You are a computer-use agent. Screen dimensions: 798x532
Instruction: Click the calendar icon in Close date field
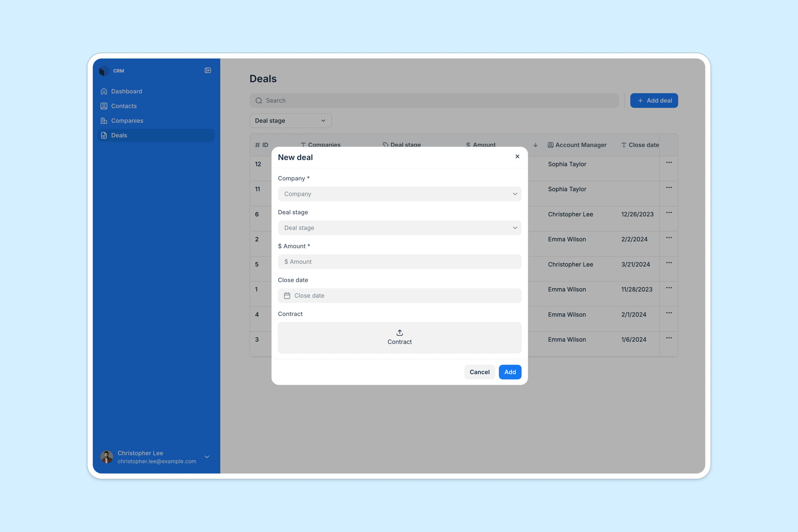coord(287,296)
